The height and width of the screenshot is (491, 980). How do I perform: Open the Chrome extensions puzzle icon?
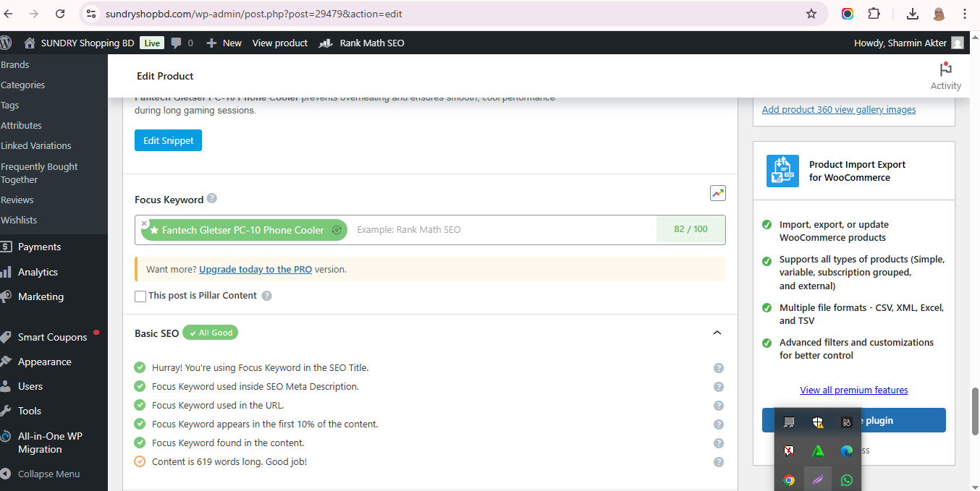(874, 14)
